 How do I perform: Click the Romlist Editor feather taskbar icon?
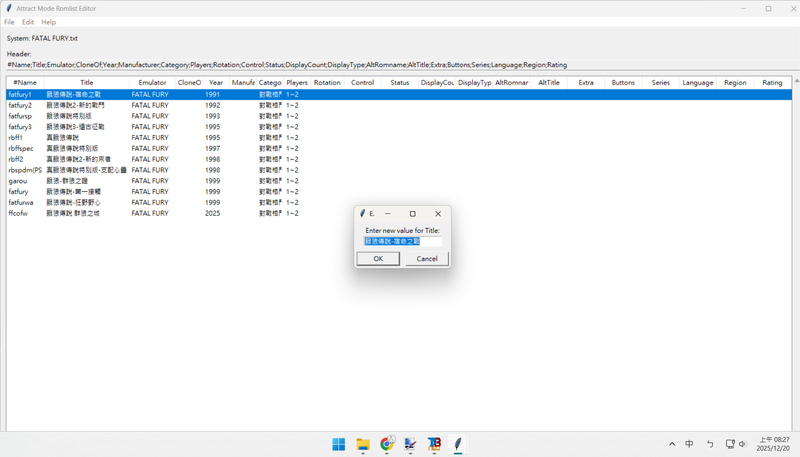point(458,444)
